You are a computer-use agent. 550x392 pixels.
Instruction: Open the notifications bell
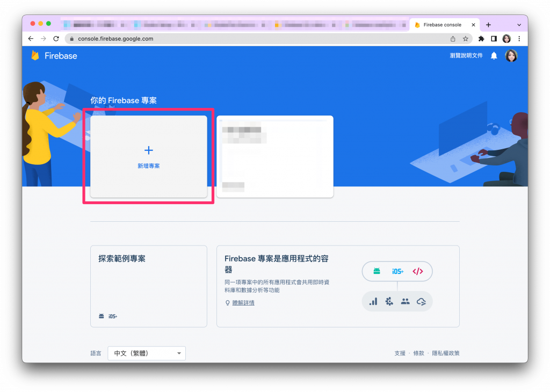(x=494, y=56)
